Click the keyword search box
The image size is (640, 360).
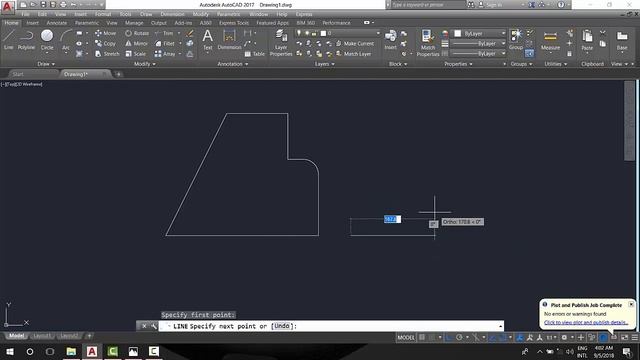click(x=428, y=4)
